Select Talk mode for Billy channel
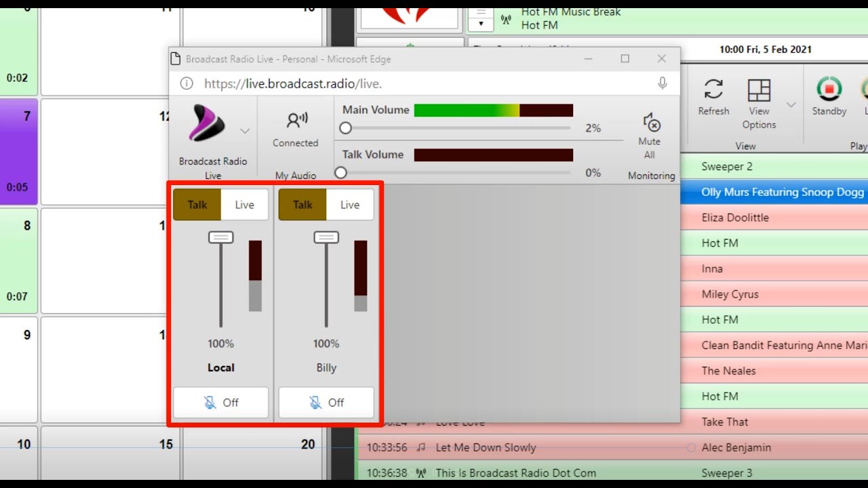Image resolution: width=868 pixels, height=488 pixels. 303,205
